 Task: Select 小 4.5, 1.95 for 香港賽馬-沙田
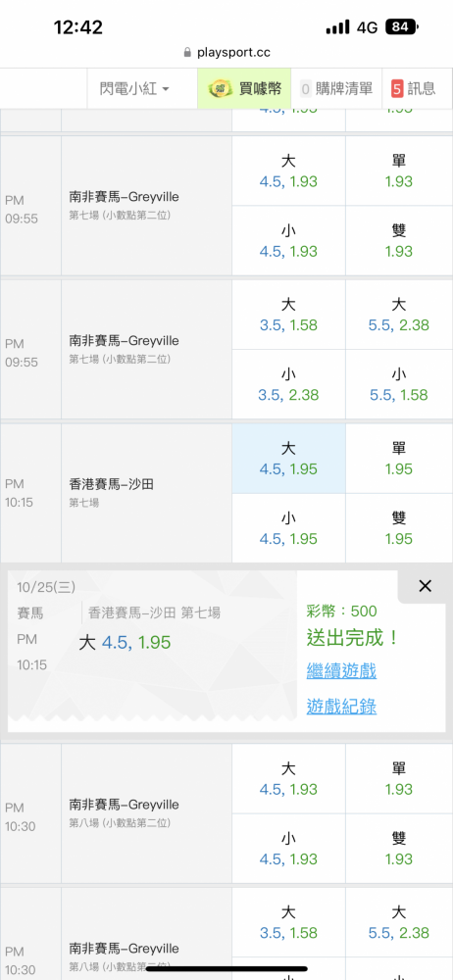(x=288, y=528)
